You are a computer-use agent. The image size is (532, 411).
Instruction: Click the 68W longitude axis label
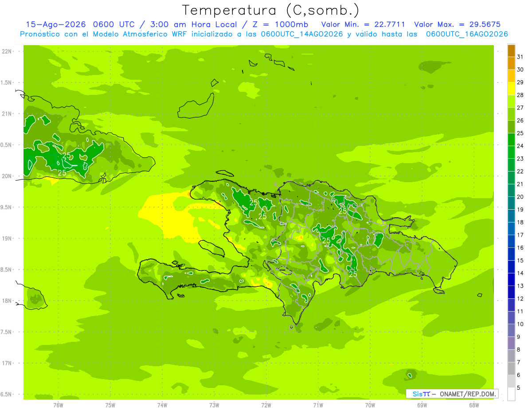point(474,405)
